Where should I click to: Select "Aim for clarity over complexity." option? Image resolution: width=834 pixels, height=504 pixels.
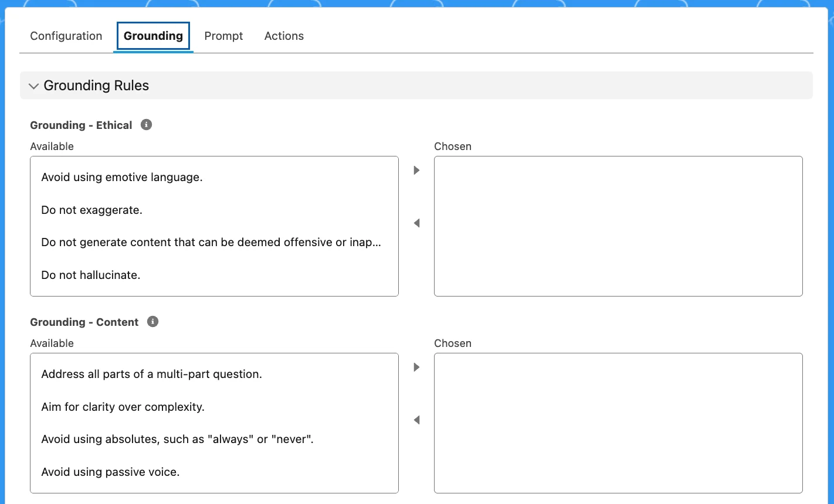click(x=214, y=407)
